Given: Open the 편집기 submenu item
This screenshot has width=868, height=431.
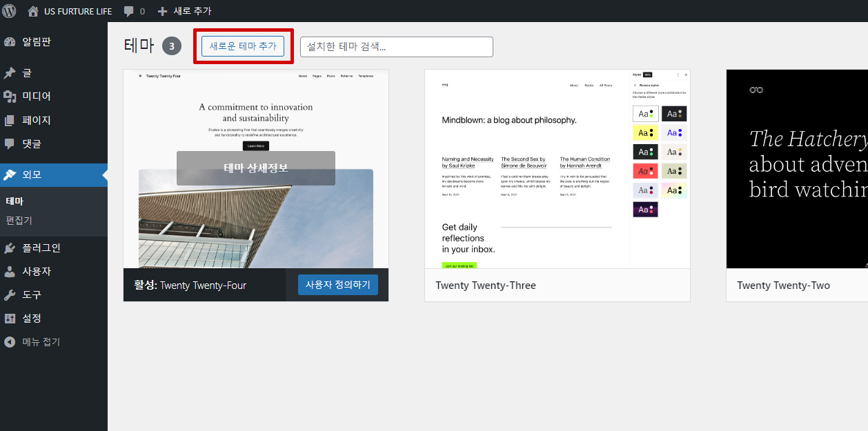Looking at the screenshot, I should 19,221.
